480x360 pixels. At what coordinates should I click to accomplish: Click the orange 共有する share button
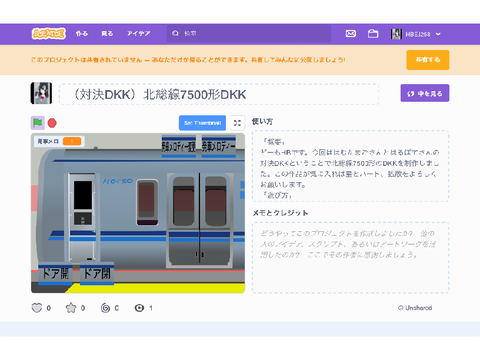pyautogui.click(x=428, y=60)
